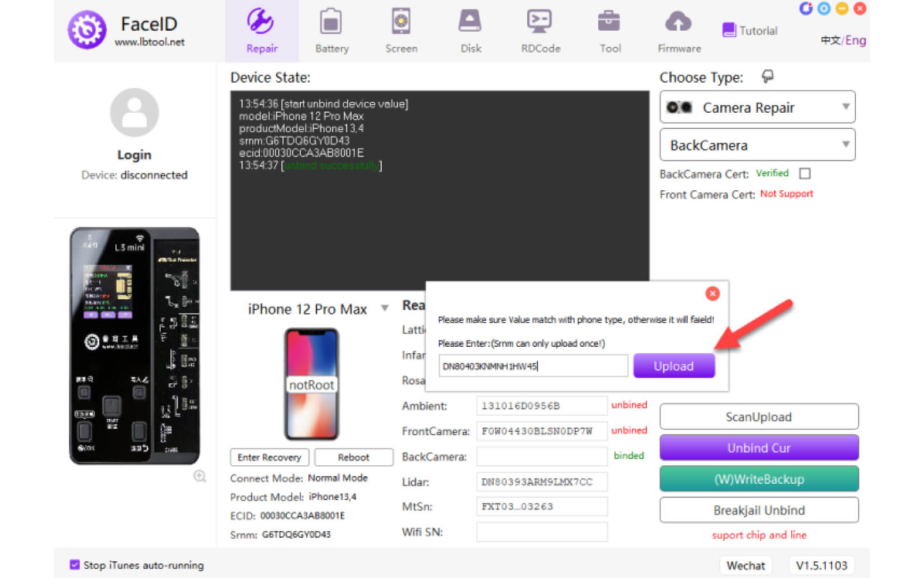The image size is (924, 578).
Task: Go to the Disk tab
Action: 471,31
